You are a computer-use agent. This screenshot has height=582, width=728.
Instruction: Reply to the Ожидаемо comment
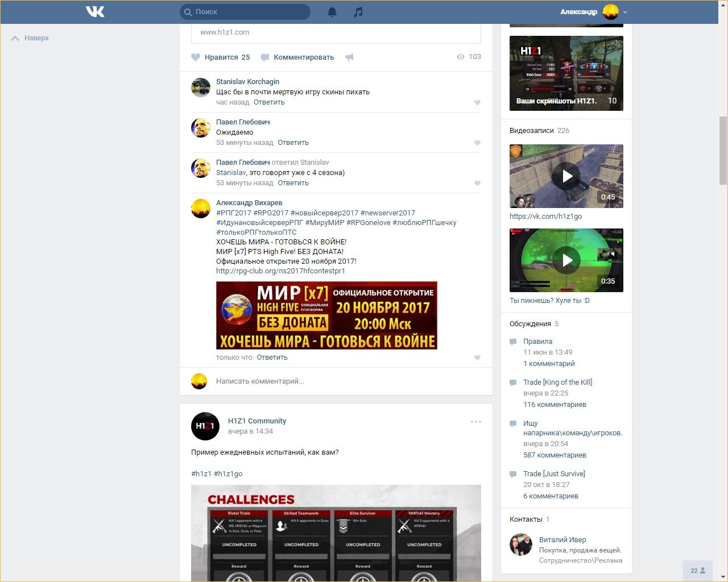click(293, 143)
